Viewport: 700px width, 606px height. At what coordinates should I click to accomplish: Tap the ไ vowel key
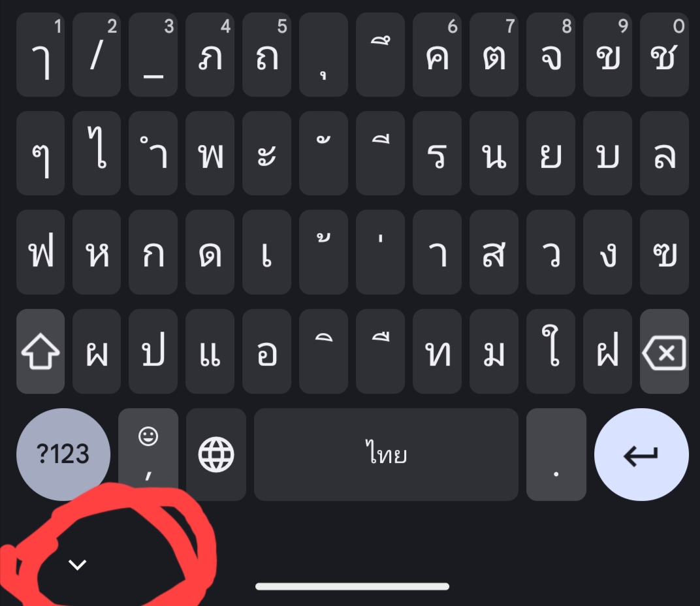click(x=97, y=153)
